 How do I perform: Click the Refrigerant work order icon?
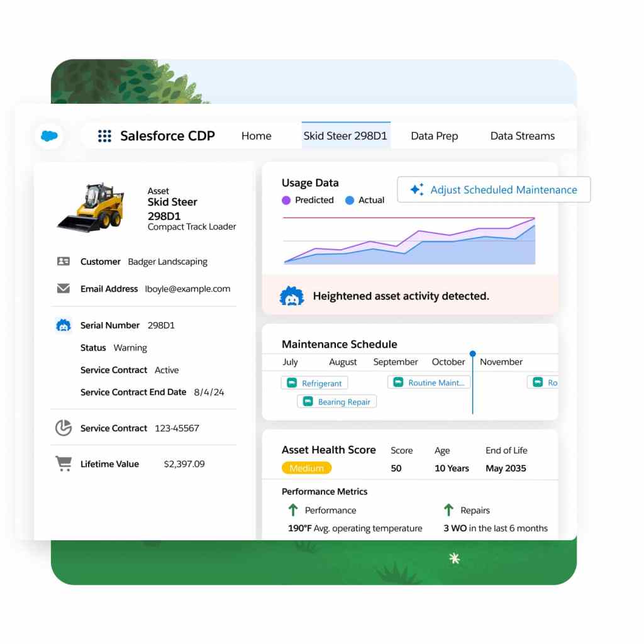click(x=292, y=383)
